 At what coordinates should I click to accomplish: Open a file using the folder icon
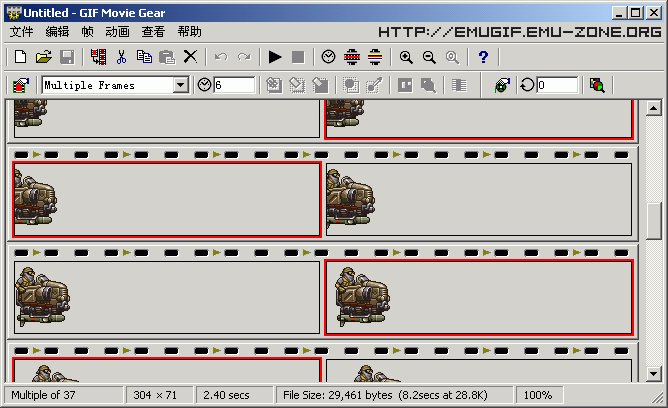click(x=43, y=57)
